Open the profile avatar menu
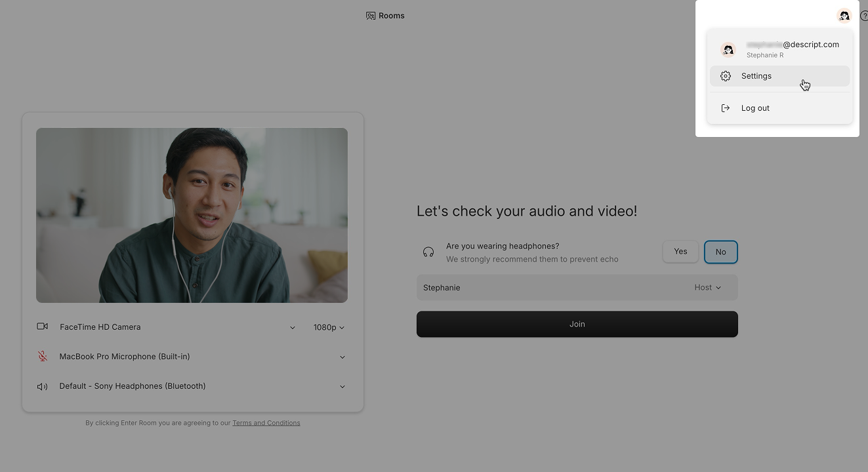 tap(844, 16)
